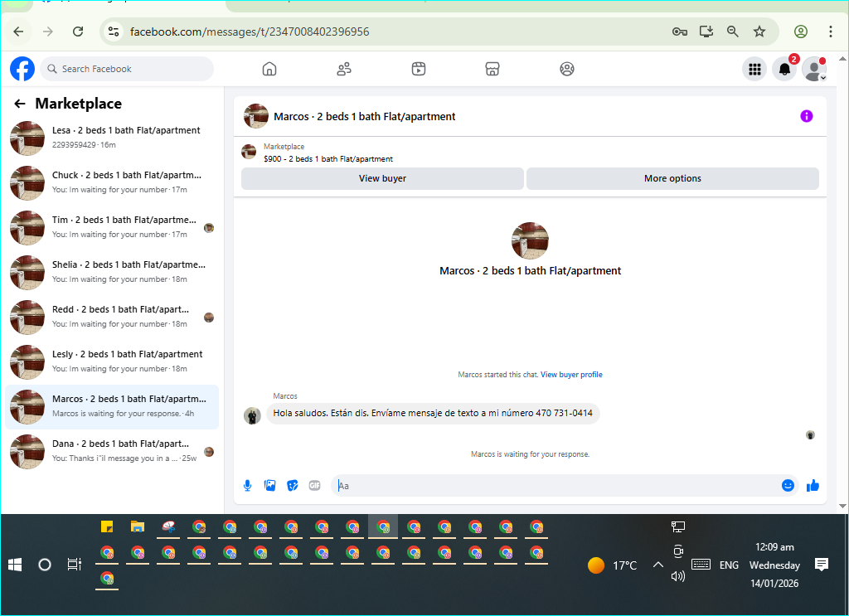The width and height of the screenshot is (849, 616).
Task: Click back arrow beside Marketplace heading
Action: click(x=20, y=104)
